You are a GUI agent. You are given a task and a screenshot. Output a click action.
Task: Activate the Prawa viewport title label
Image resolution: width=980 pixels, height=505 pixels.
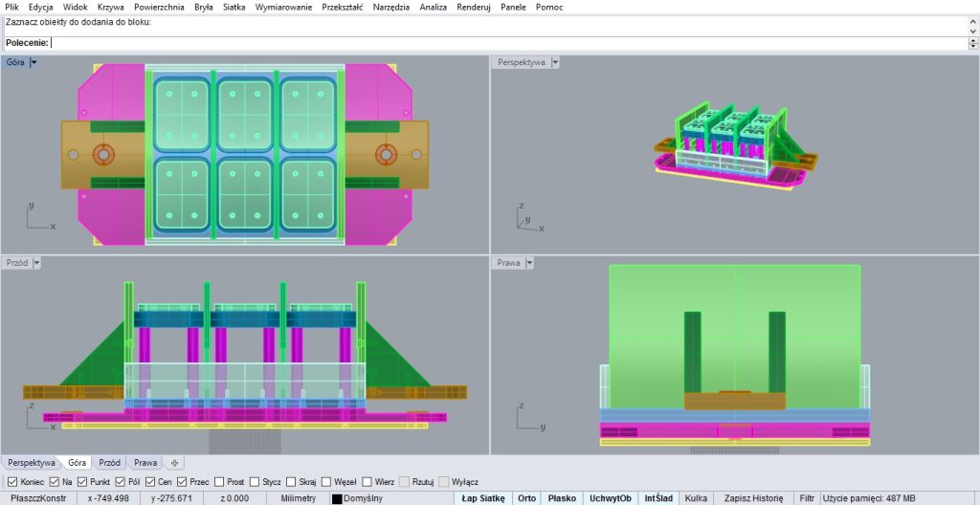(x=509, y=263)
